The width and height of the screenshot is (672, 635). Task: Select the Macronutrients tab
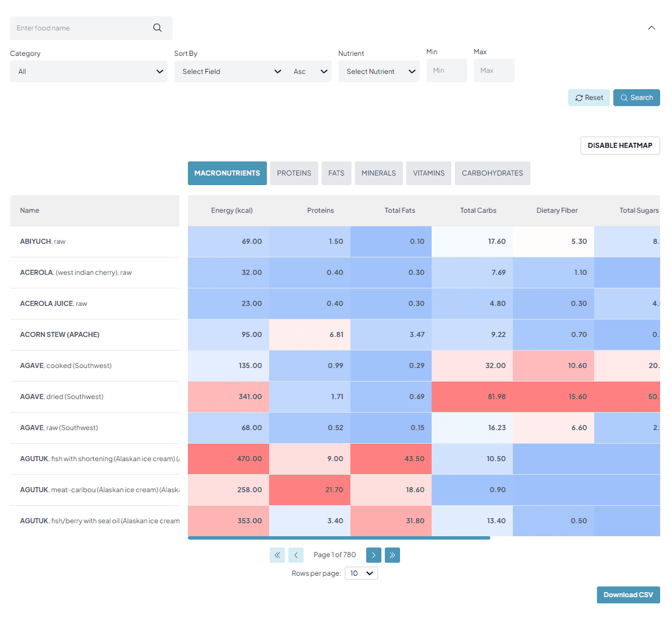(x=227, y=174)
